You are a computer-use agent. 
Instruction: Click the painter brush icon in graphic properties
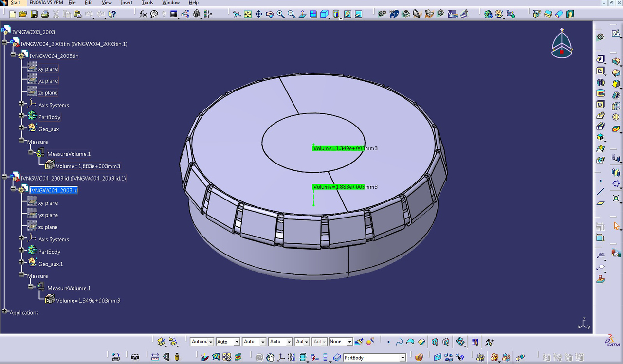click(359, 342)
